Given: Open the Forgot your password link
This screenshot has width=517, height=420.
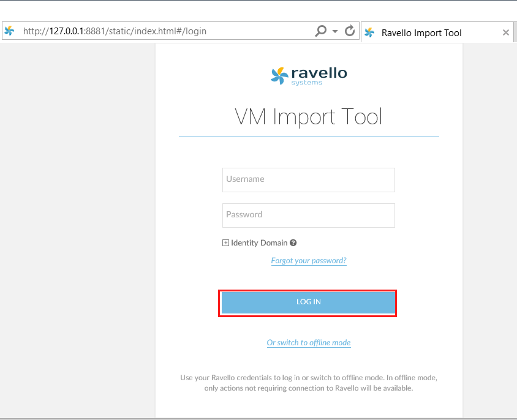Looking at the screenshot, I should click(309, 261).
